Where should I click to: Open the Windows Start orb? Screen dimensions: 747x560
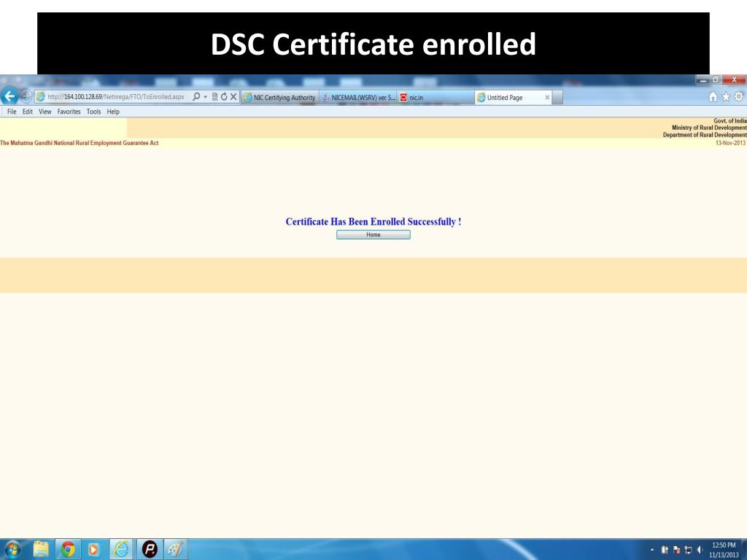coord(12,550)
